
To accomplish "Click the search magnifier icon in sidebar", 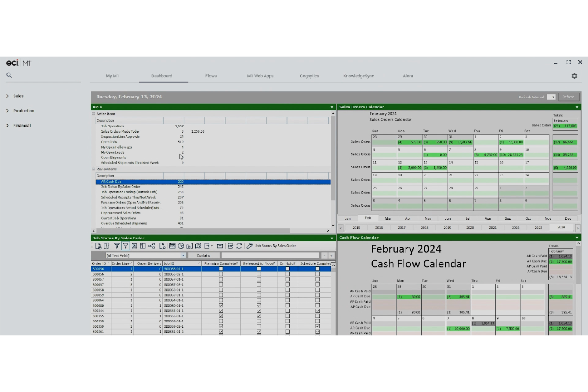I will point(9,75).
